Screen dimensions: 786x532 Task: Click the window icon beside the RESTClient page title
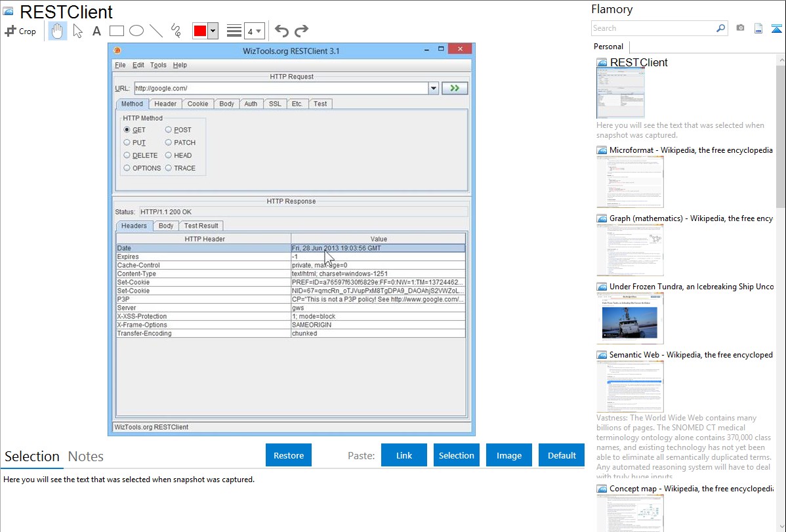click(x=8, y=12)
